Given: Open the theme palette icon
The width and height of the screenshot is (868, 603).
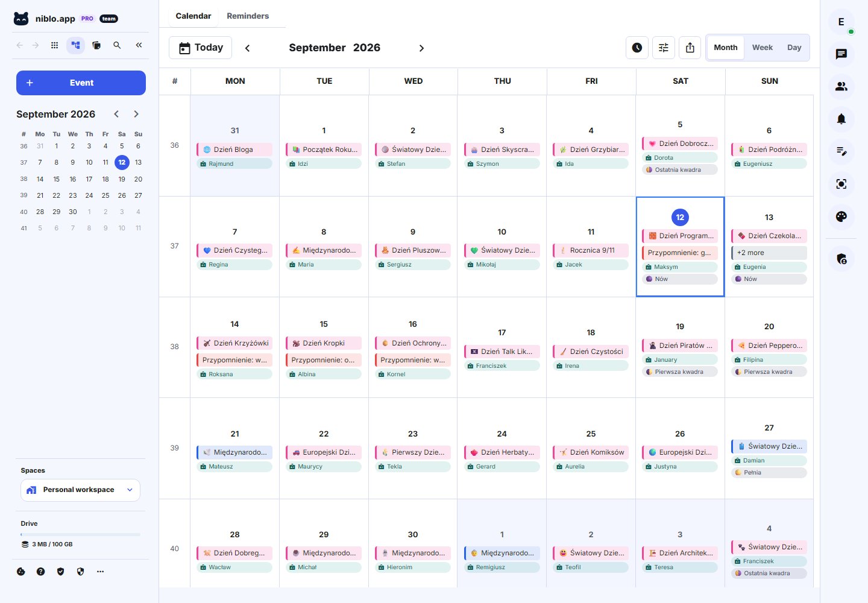Looking at the screenshot, I should coord(841,216).
